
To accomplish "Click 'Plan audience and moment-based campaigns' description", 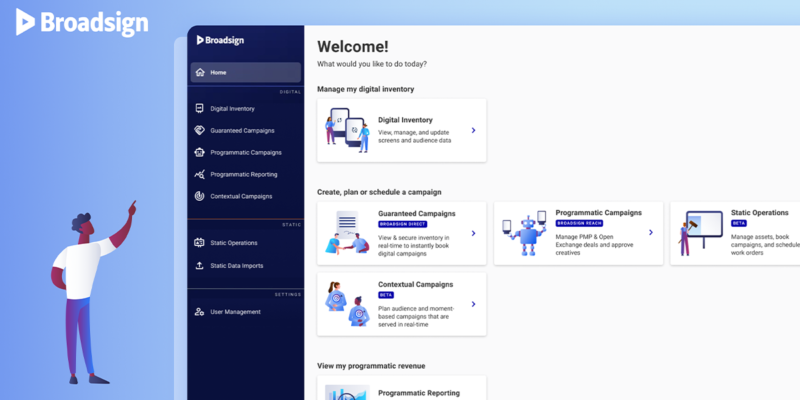I will pos(416,316).
